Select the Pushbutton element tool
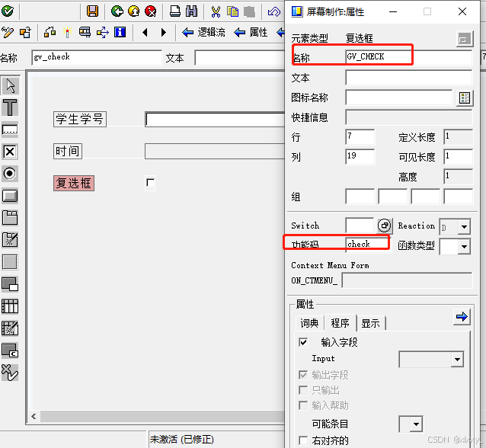Screen dimensions: 486x448 [10, 196]
